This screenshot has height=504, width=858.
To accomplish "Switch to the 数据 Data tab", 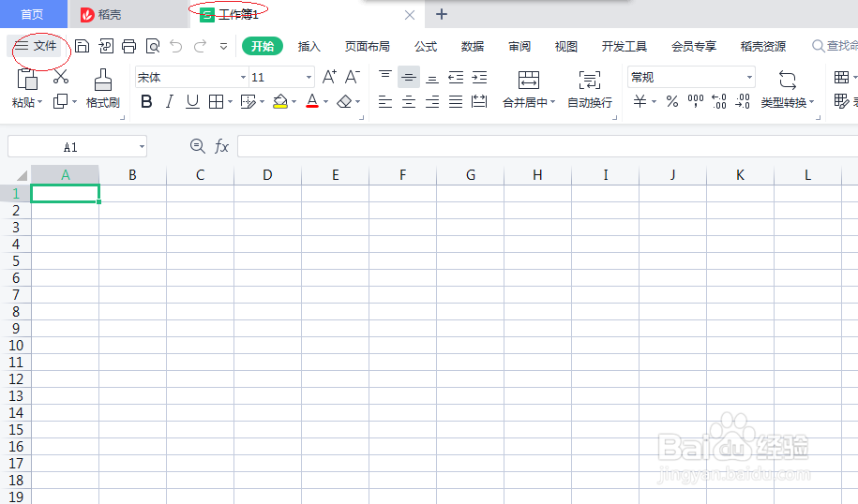I will (x=473, y=47).
